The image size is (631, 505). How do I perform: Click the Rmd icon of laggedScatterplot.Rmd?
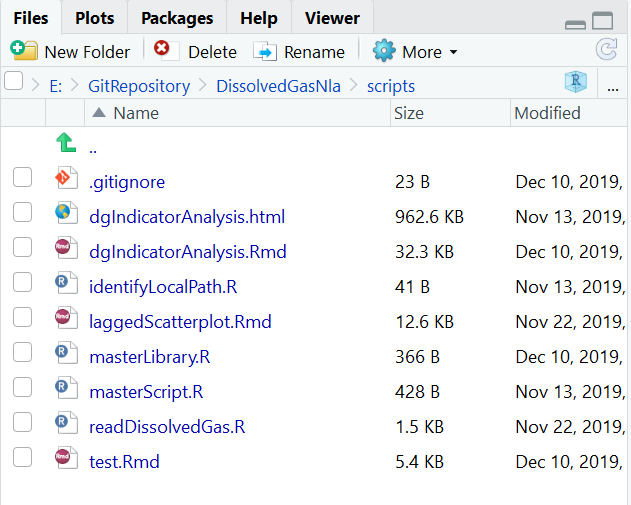(x=66, y=317)
